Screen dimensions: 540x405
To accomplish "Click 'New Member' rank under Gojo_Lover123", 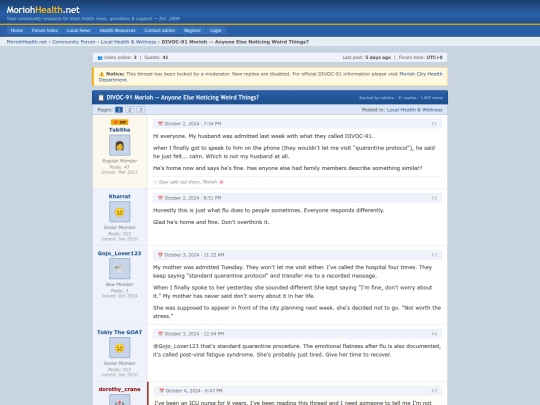I will (120, 284).
